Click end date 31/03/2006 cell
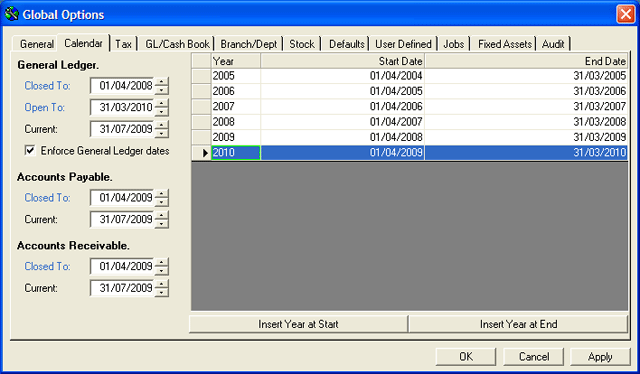 tap(526, 91)
